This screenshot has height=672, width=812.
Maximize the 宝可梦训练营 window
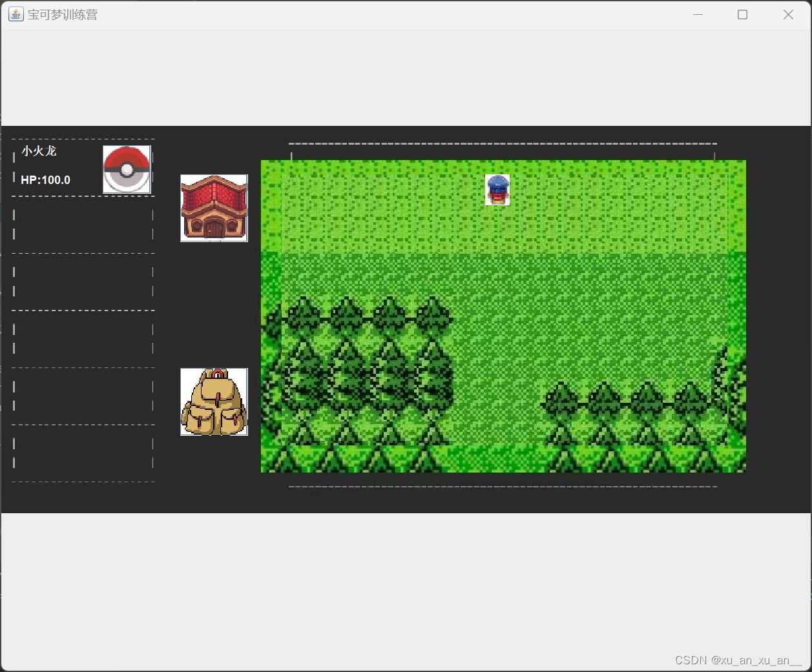pyautogui.click(x=743, y=14)
